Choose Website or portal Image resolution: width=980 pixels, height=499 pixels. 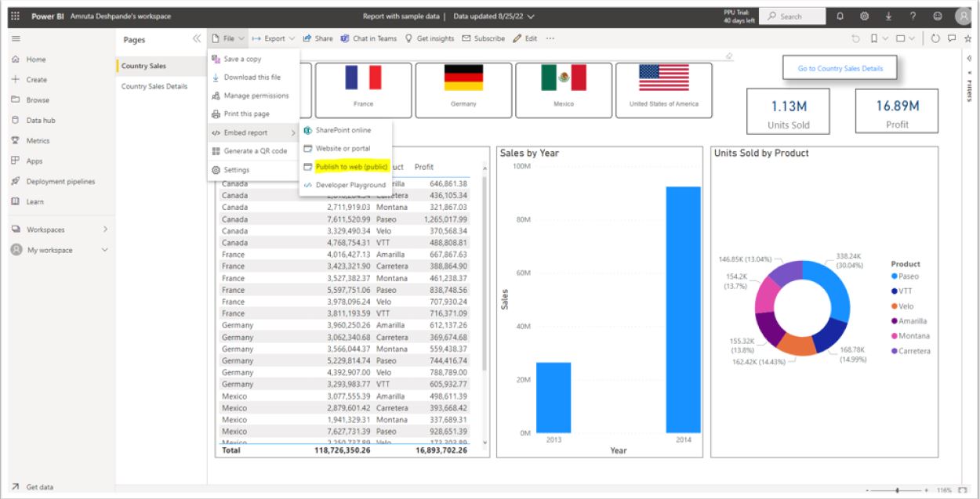pyautogui.click(x=346, y=148)
